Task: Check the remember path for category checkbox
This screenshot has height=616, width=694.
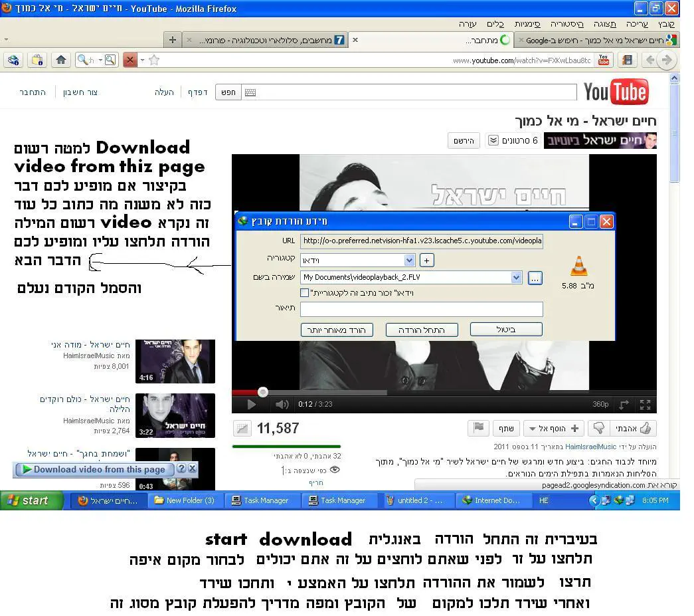Action: tap(305, 292)
